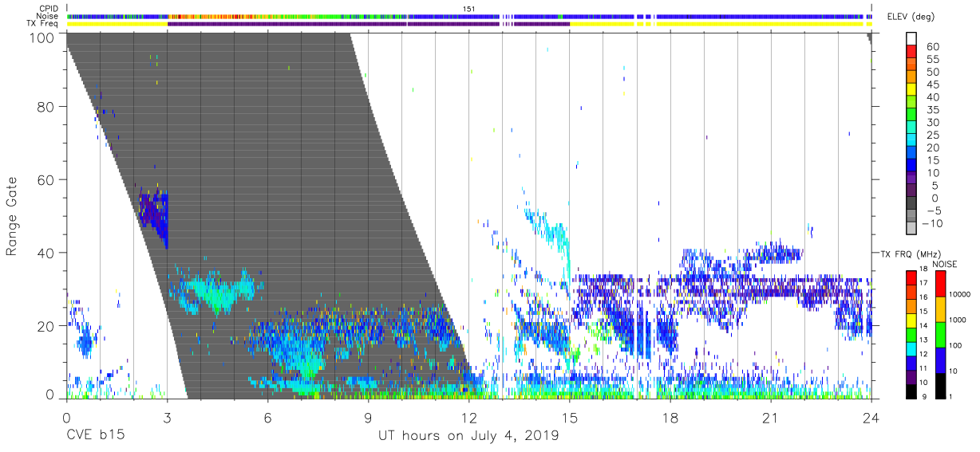Screen dimensions: 980x452
Task: Click the '35' label on ELEV colorbar
Action: [932, 110]
